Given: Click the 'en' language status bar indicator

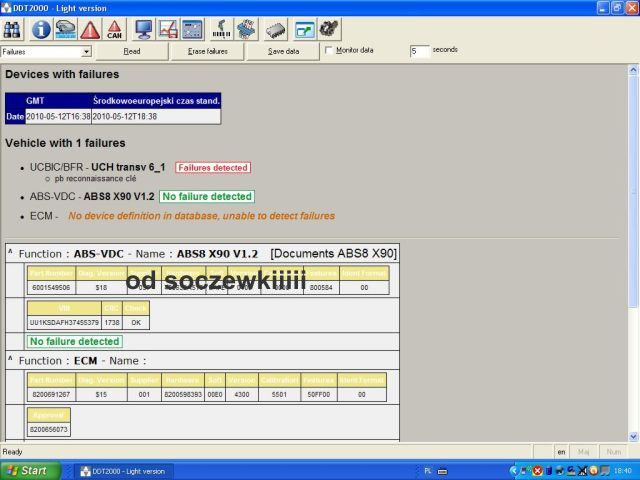Looking at the screenshot, I should 561,452.
